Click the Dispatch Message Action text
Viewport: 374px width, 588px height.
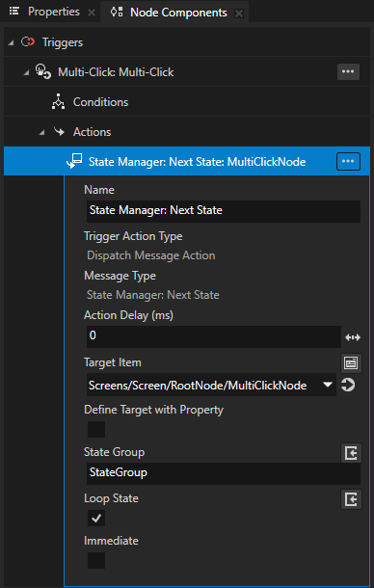click(x=151, y=255)
